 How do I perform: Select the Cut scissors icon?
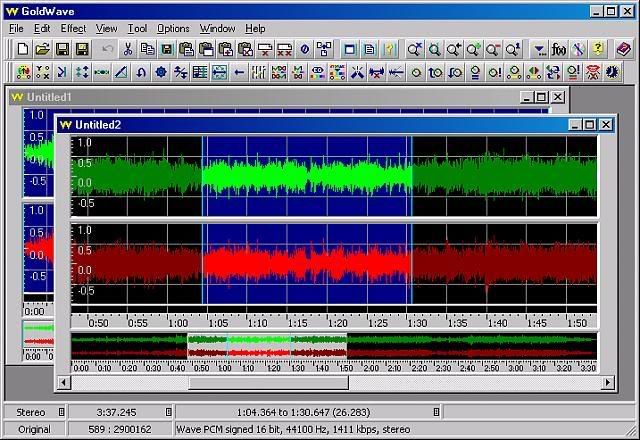pos(128,49)
